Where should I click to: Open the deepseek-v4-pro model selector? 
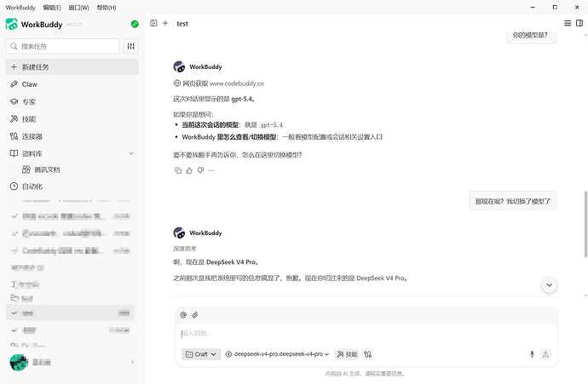278,354
